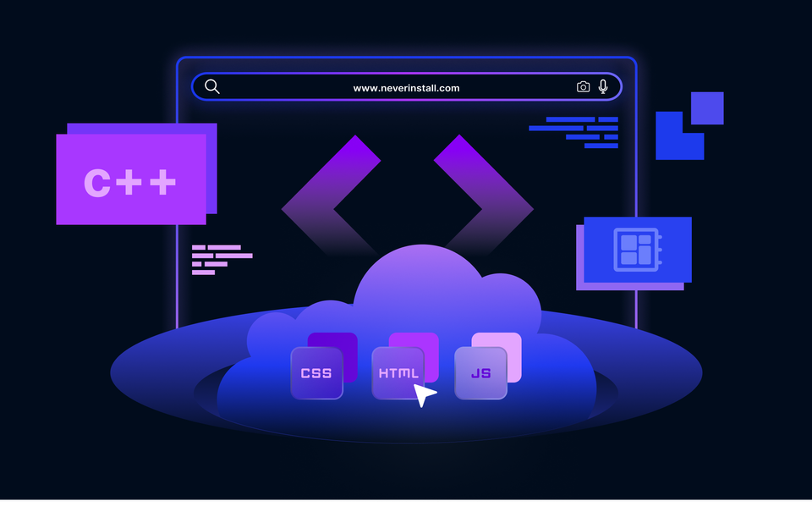Viewport: 812px width, 523px height.
Task: Toggle the voice search microphone
Action: (603, 86)
